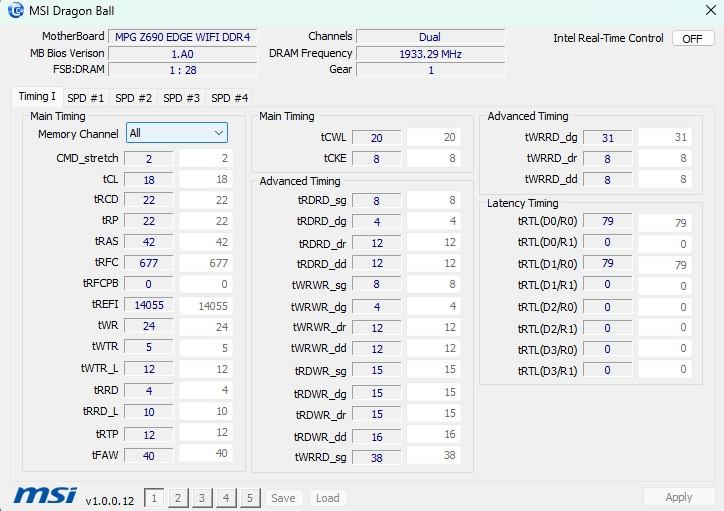The height and width of the screenshot is (511, 724).
Task: Open the Memory Channel dropdown
Action: tap(177, 133)
